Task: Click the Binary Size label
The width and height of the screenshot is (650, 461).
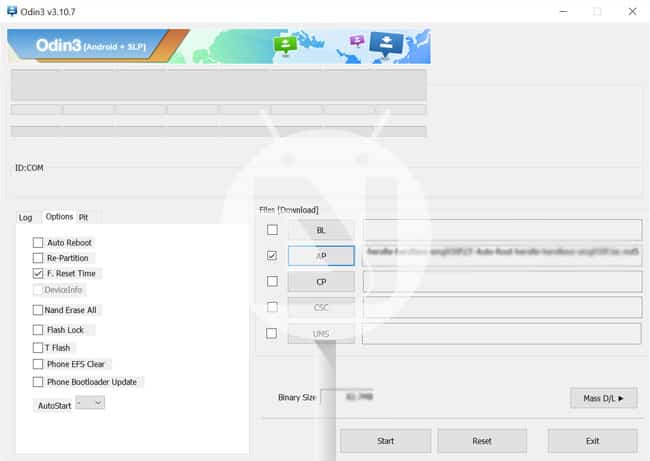Action: [296, 397]
